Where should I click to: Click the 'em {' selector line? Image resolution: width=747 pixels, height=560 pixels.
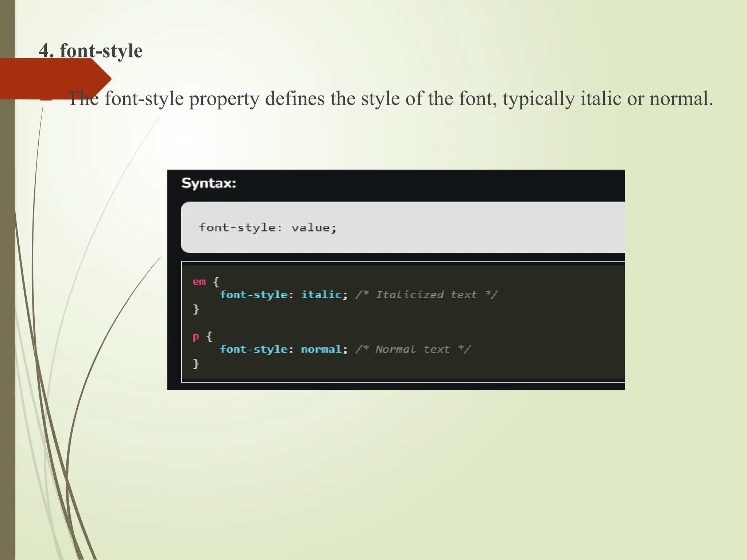[x=206, y=282]
